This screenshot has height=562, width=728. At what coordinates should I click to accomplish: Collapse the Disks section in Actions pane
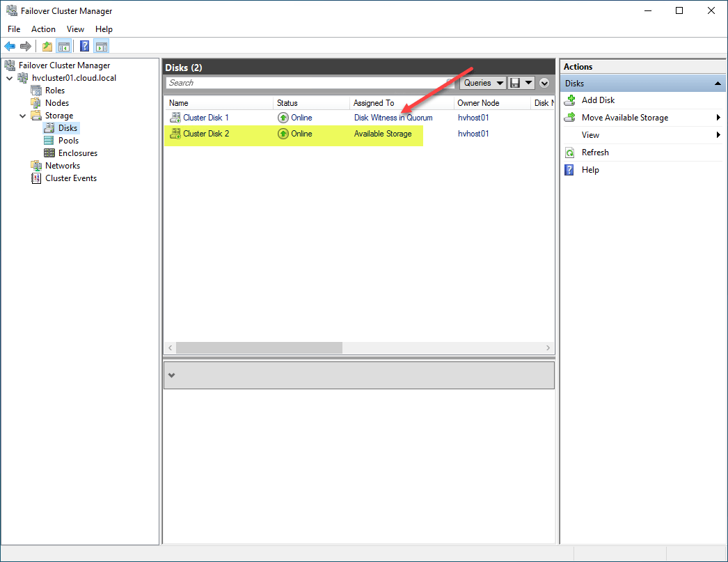pyautogui.click(x=718, y=84)
